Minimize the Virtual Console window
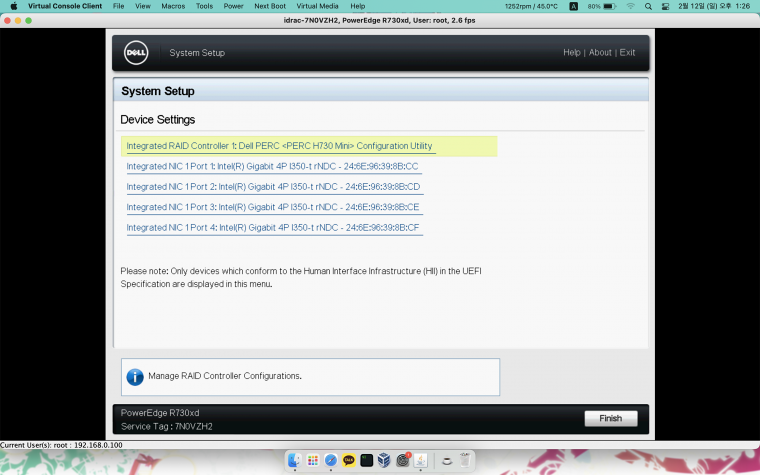The image size is (760, 475). 18,20
